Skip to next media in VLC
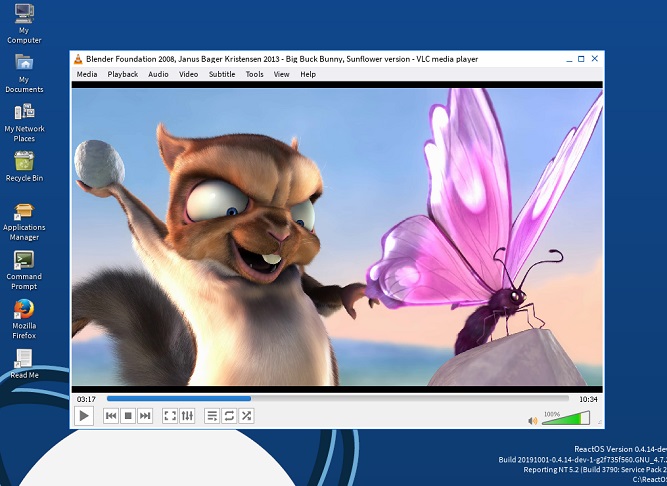This screenshot has height=486, width=667. (x=145, y=416)
